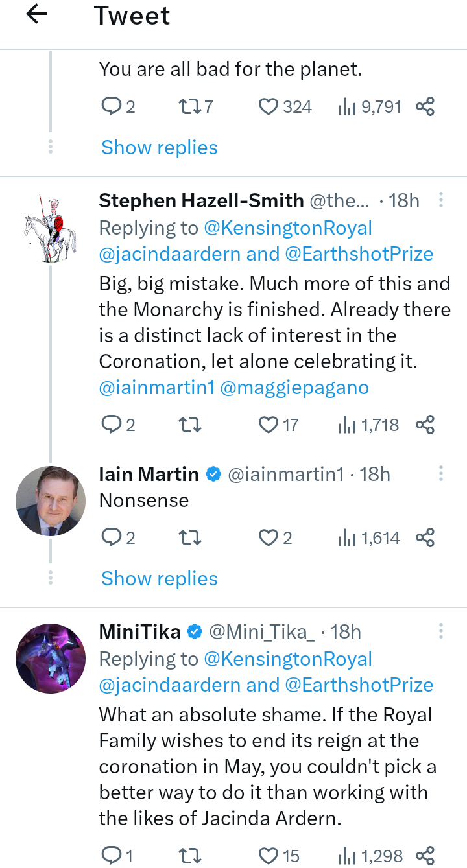
Task: Like the MiniTika tweet
Action: pyautogui.click(x=269, y=856)
